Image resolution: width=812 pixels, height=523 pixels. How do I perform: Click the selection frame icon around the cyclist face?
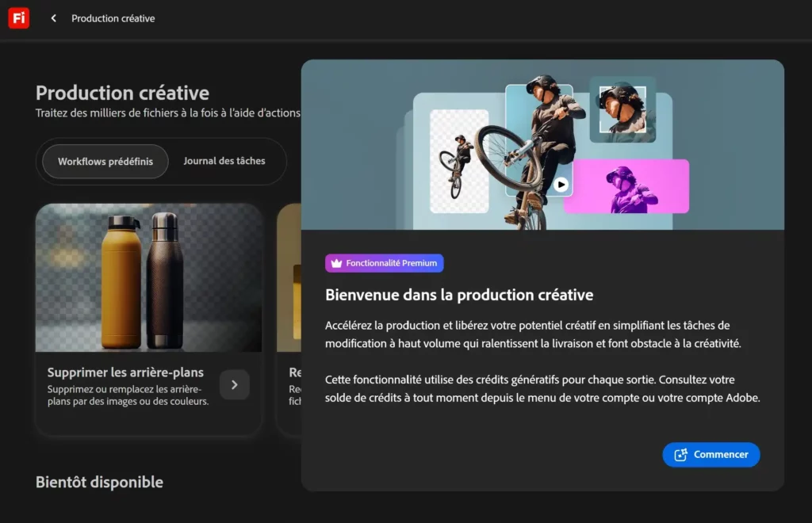point(621,108)
